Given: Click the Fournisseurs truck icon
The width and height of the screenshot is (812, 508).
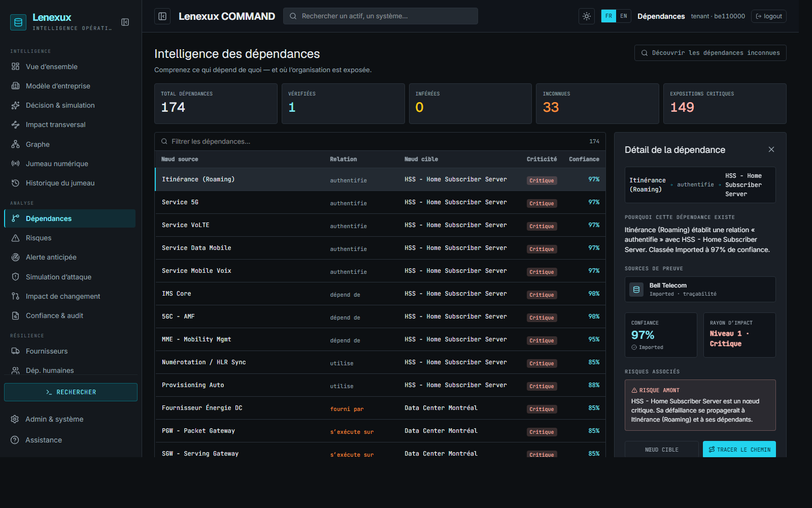Looking at the screenshot, I should pos(16,351).
